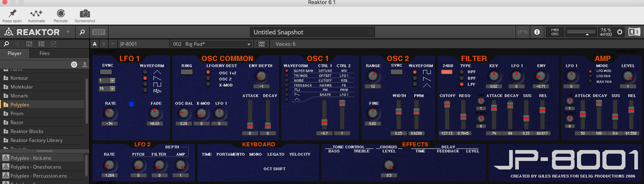Open the LFO 1 sync dropdown showing 1

click(x=107, y=81)
